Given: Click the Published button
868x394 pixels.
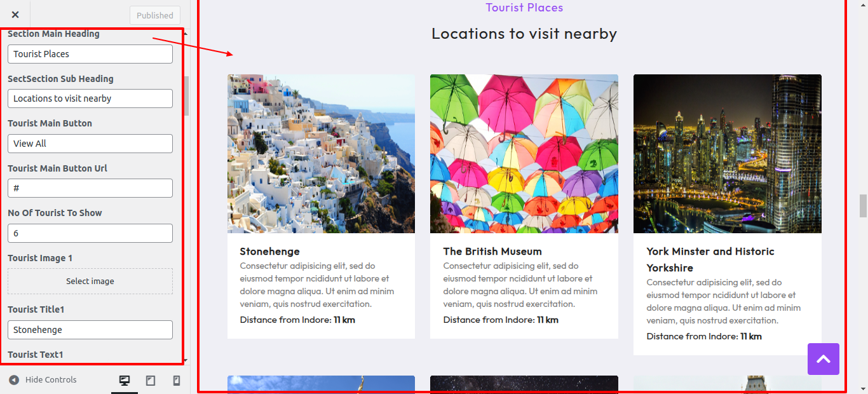Looking at the screenshot, I should tap(154, 15).
